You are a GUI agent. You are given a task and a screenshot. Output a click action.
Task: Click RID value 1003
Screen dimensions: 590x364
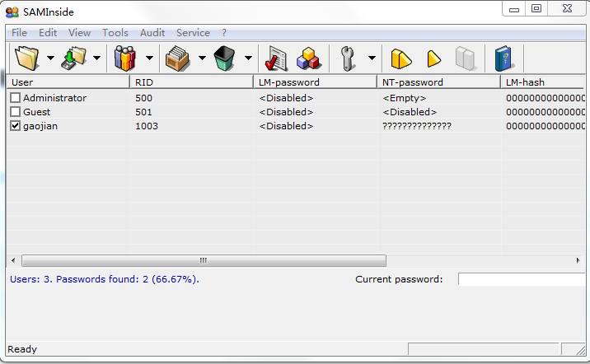(147, 126)
